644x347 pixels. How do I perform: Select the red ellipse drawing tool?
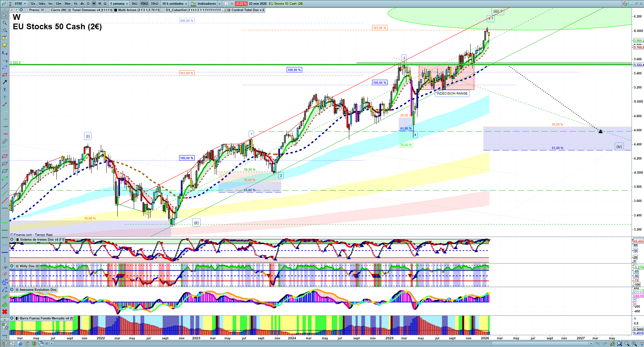pos(5,156)
